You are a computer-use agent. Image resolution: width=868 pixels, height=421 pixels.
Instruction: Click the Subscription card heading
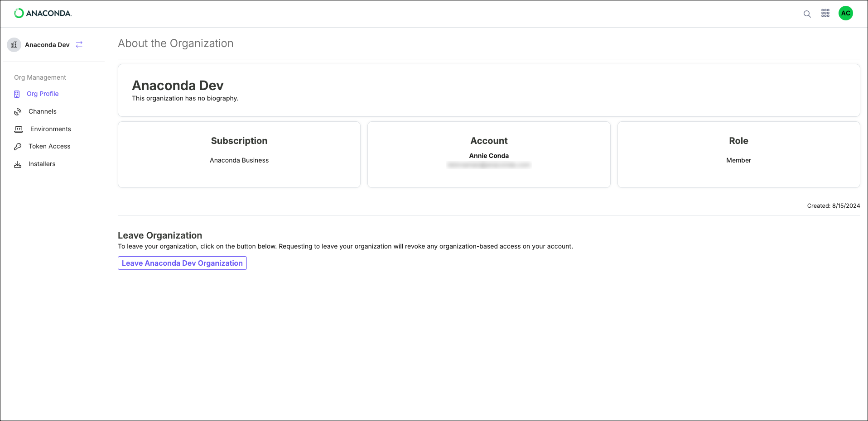coord(239,141)
